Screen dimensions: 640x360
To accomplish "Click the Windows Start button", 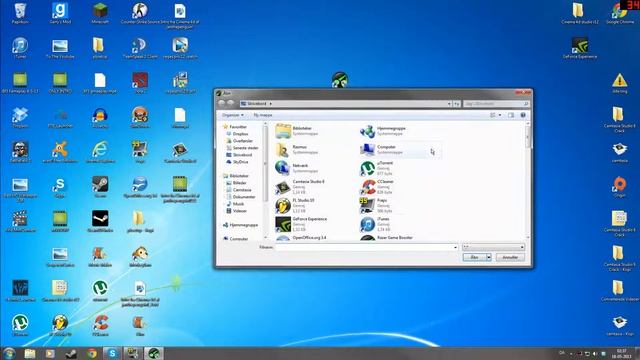I will point(9,353).
